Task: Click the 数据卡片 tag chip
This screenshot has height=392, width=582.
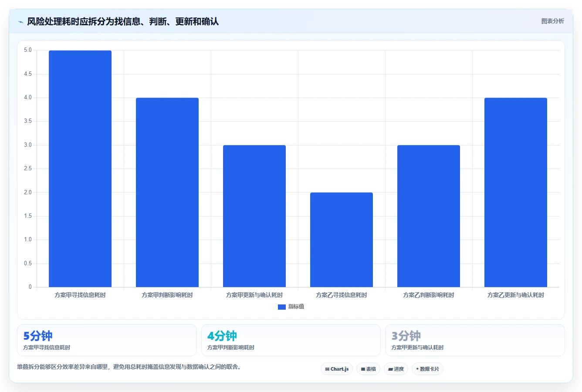Action: click(427, 369)
